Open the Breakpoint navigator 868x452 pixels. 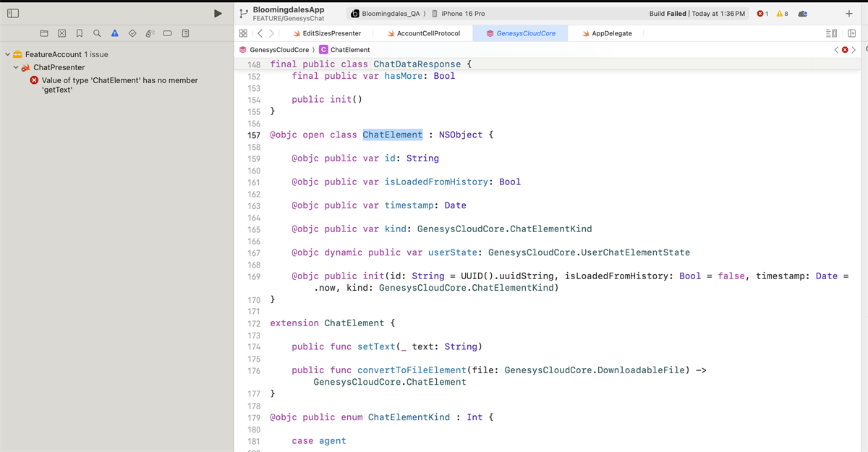(x=167, y=33)
